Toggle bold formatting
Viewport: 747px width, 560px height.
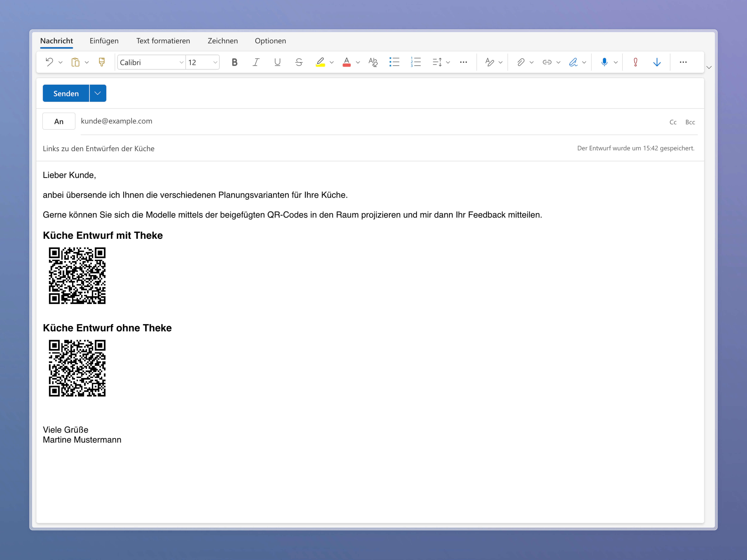coord(234,62)
